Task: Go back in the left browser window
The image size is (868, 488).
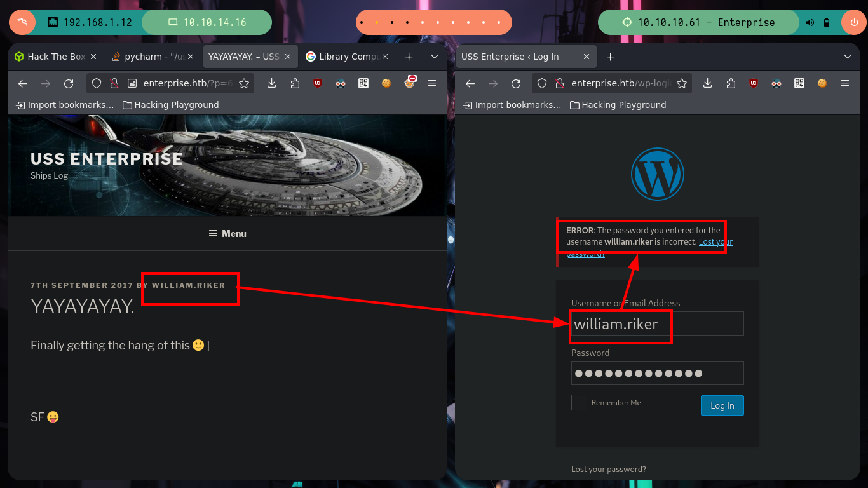Action: [x=23, y=83]
